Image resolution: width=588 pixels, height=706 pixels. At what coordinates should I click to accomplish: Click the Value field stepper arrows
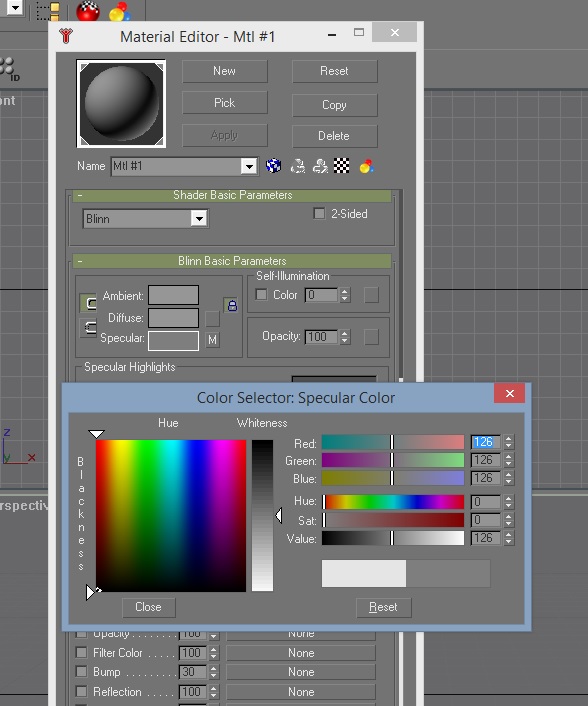coord(509,538)
